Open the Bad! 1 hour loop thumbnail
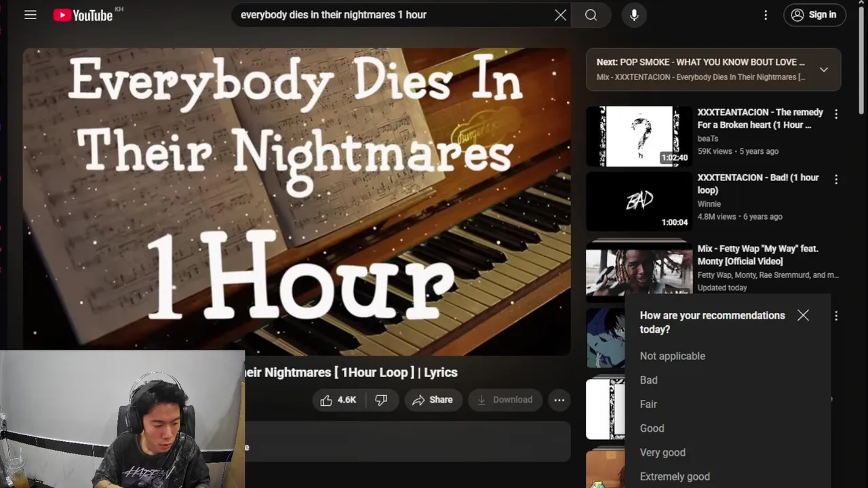 click(639, 201)
